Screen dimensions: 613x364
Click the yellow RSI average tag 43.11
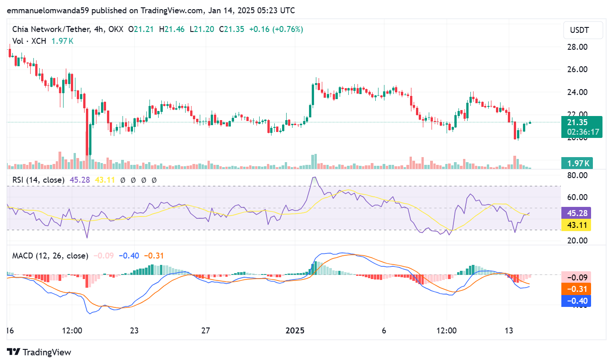coord(576,224)
